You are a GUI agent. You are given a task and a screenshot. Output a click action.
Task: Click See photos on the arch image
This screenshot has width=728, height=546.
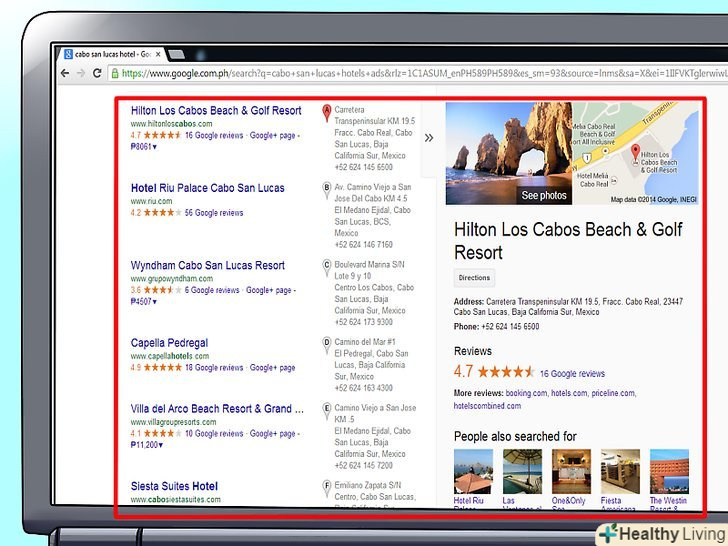coord(543,195)
